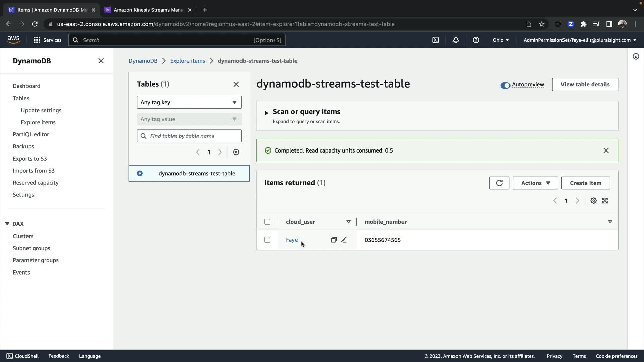644x362 pixels.
Task: Click the Create item button
Action: [x=585, y=183]
